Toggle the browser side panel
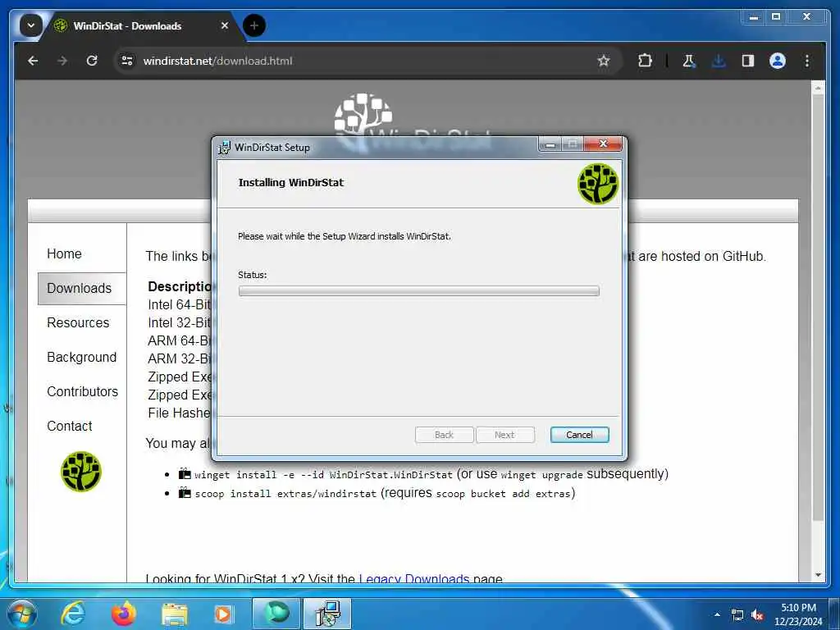The width and height of the screenshot is (840, 630). click(748, 61)
